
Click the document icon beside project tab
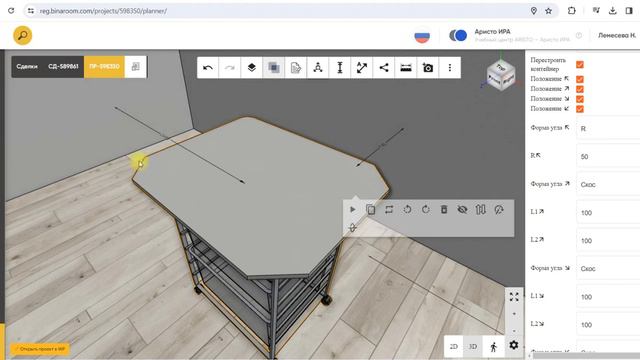[136, 67]
